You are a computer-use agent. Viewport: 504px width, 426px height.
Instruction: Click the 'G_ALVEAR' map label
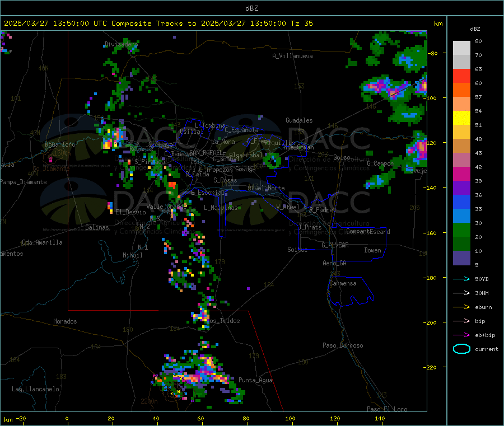coord(335,245)
